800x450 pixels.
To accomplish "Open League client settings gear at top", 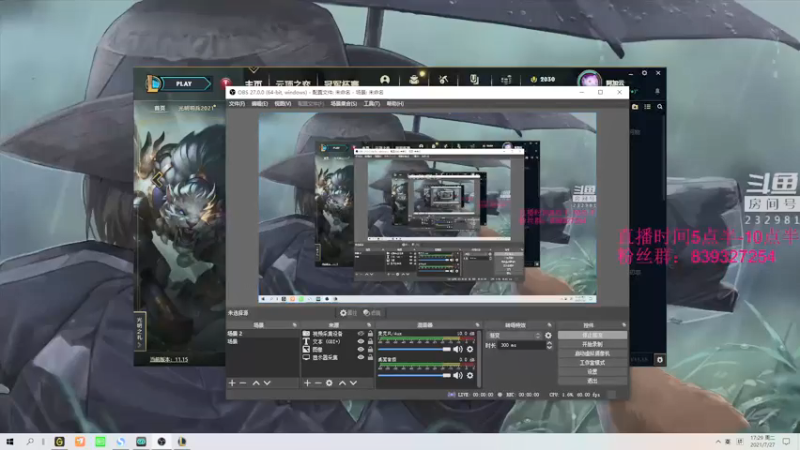I will 644,73.
